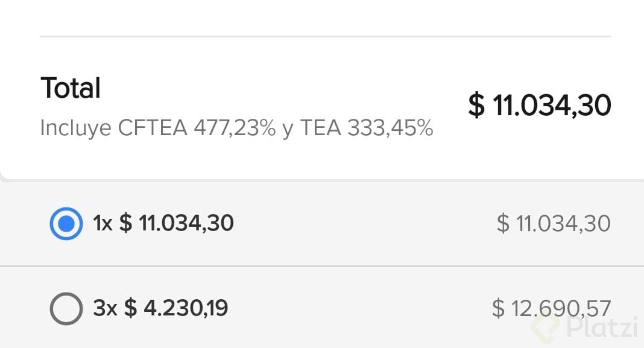Click the grey $ 11.034,30 one-payment total
This screenshot has width=644, height=348.
pos(554,224)
